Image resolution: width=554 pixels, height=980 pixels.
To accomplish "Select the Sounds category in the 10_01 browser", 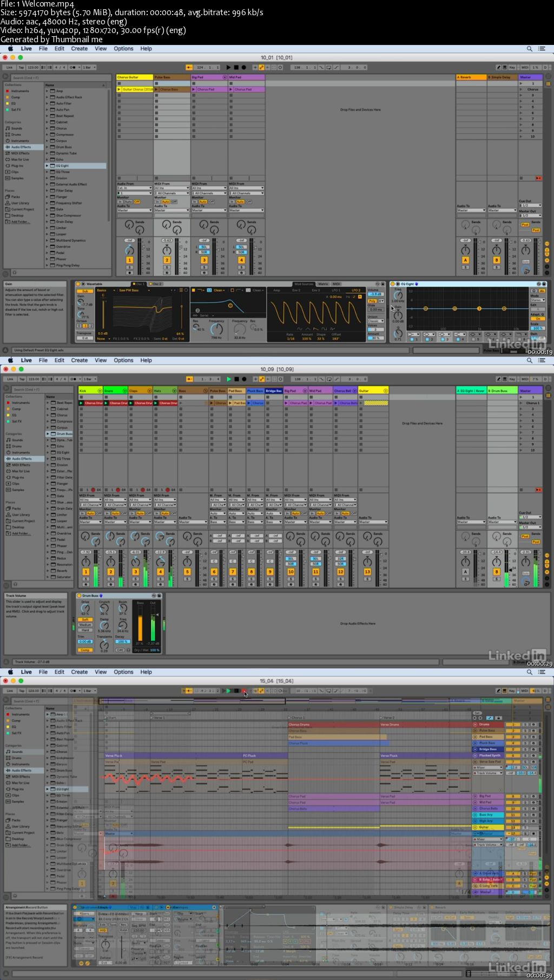I will coord(17,128).
